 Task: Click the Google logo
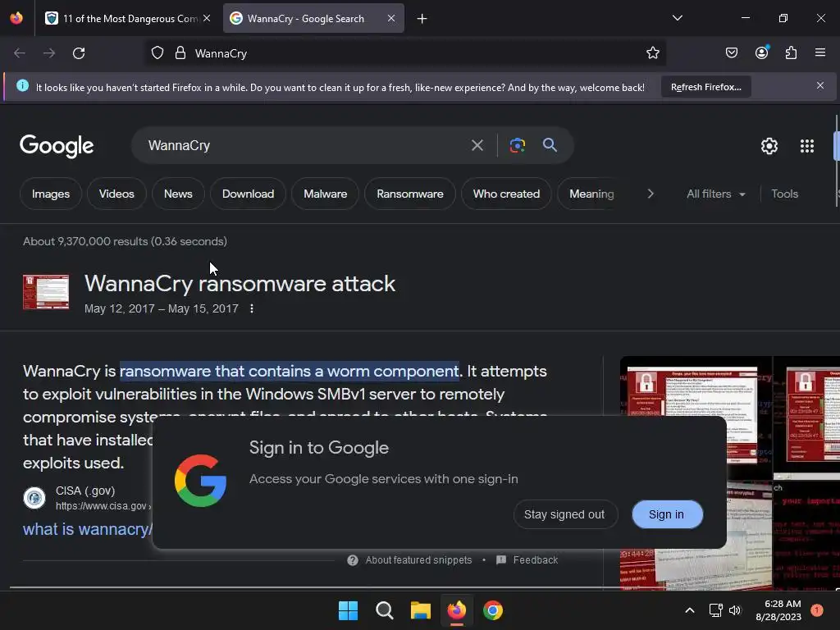tap(57, 146)
